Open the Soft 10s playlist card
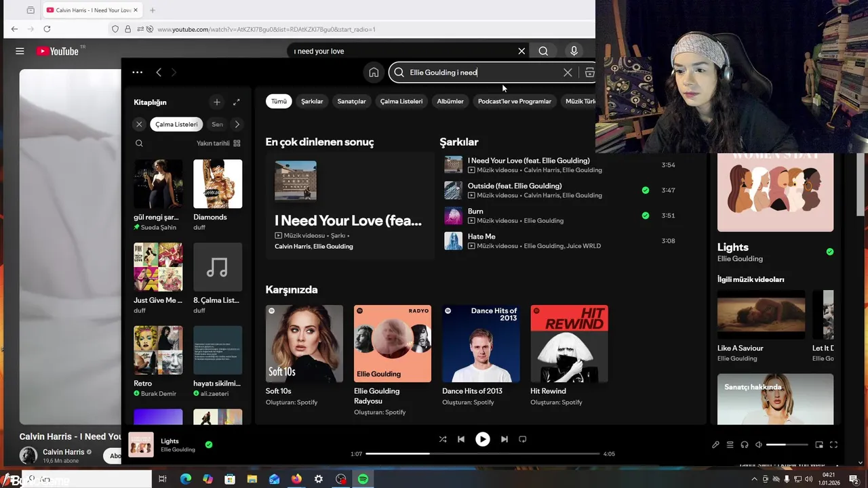 click(x=304, y=356)
